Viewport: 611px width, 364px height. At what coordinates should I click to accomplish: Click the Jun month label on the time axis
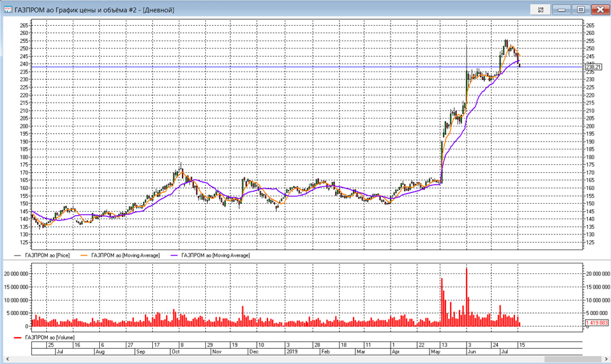(x=471, y=351)
